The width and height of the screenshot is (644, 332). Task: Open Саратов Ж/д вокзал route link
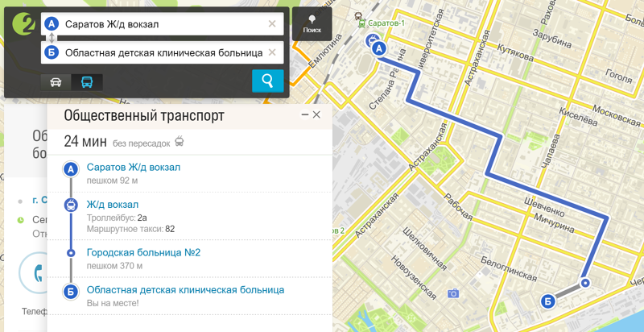coord(134,168)
